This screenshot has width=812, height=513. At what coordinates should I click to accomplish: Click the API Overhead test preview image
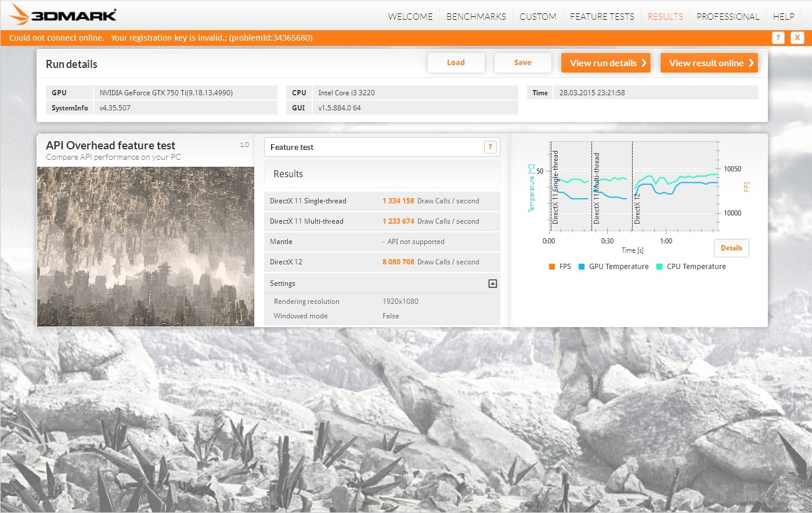point(146,246)
